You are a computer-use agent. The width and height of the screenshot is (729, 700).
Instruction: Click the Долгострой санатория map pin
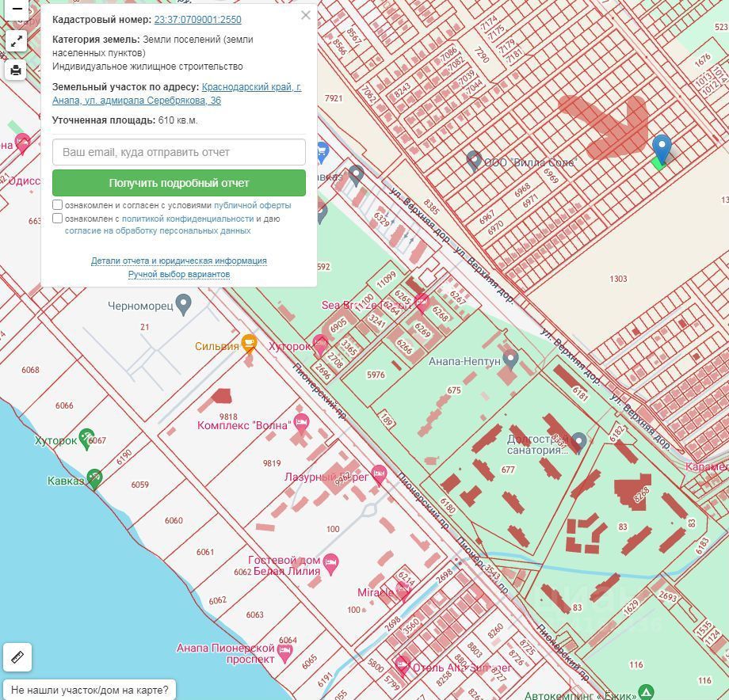(x=578, y=442)
